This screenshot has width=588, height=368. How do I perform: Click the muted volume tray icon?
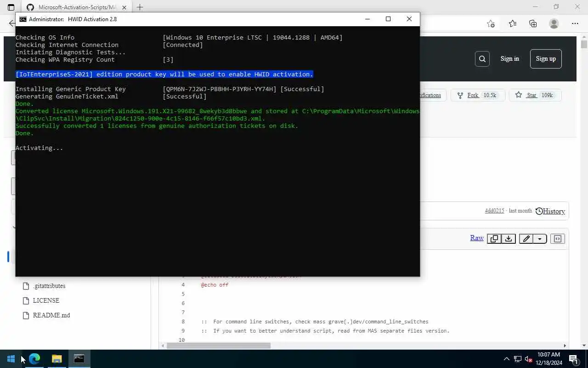pyautogui.click(x=528, y=359)
